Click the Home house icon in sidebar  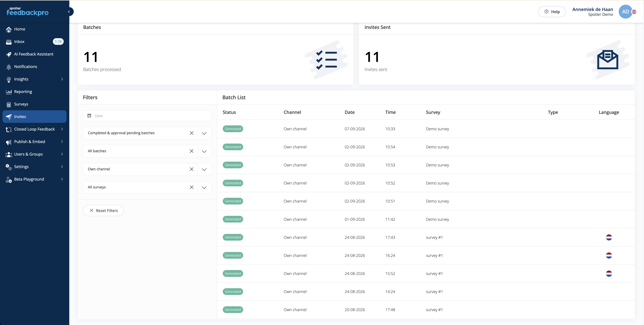point(9,29)
